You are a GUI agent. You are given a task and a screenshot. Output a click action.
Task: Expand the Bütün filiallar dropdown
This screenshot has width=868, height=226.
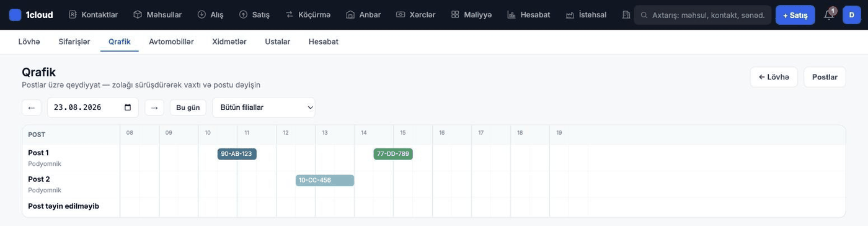coord(263,107)
